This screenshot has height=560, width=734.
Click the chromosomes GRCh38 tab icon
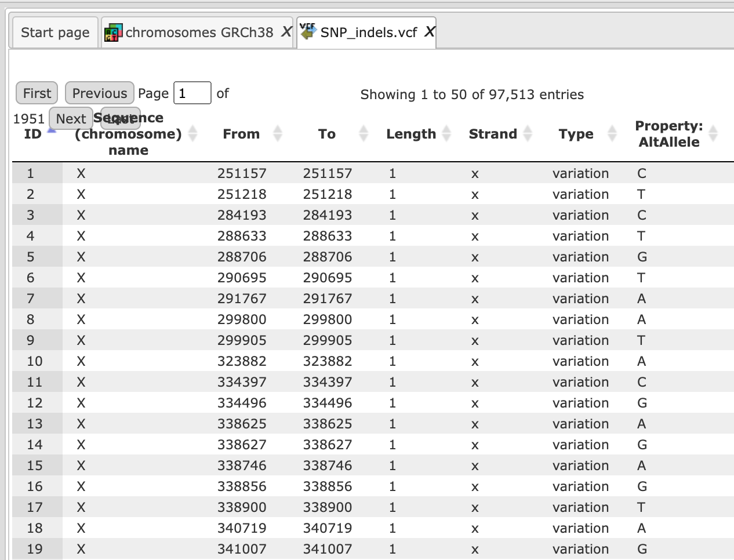click(113, 32)
